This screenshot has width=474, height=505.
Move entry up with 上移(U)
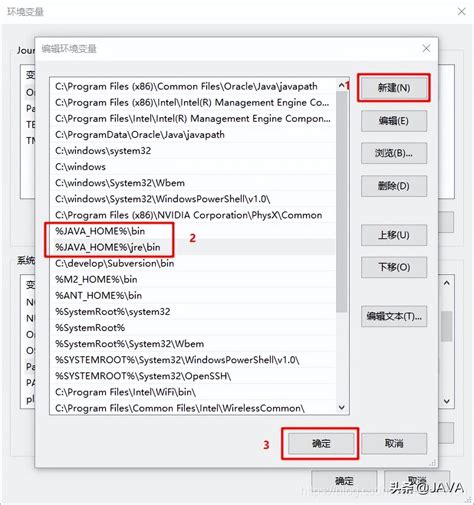point(394,235)
